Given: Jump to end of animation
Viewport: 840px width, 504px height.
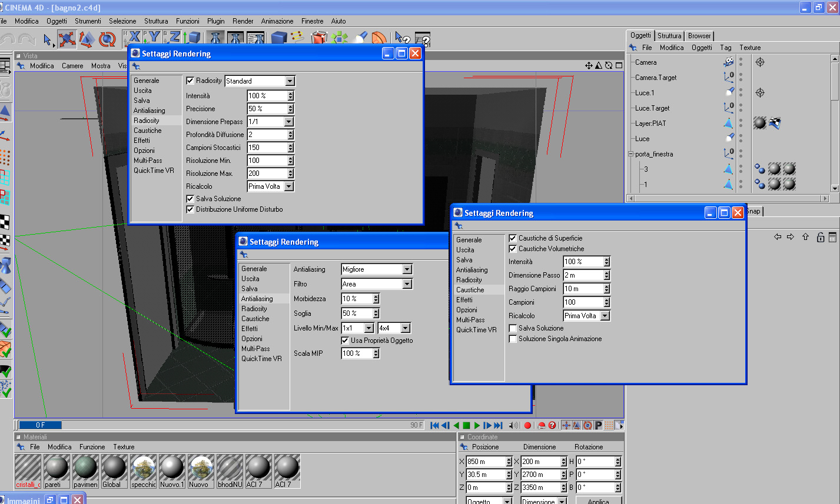Looking at the screenshot, I should pos(498,425).
